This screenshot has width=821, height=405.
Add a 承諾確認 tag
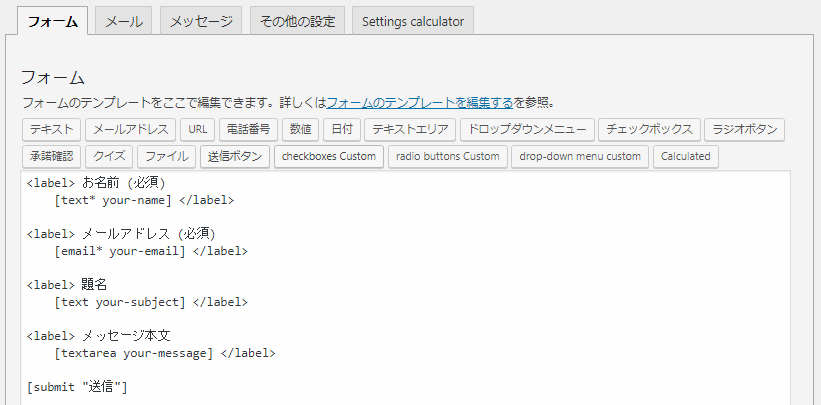point(51,157)
